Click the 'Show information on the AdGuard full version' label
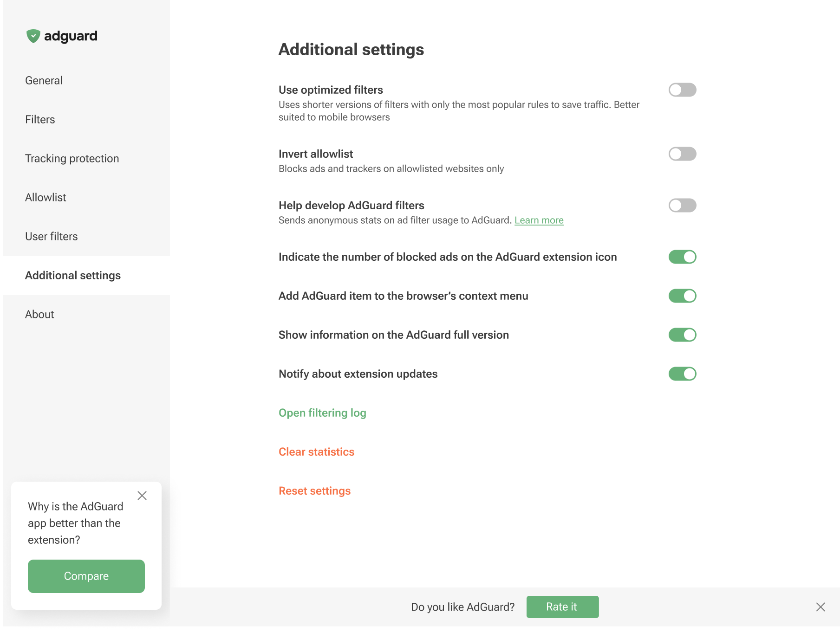This screenshot has width=840, height=632. pos(394,335)
